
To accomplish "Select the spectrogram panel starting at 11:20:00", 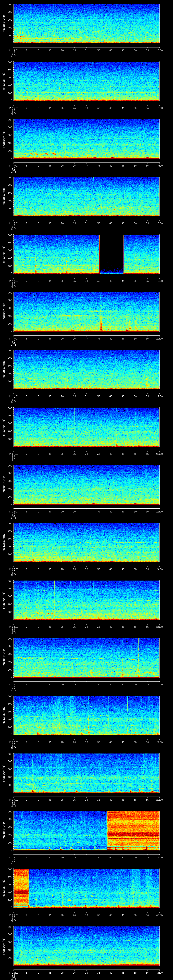I will pos(87,369).
